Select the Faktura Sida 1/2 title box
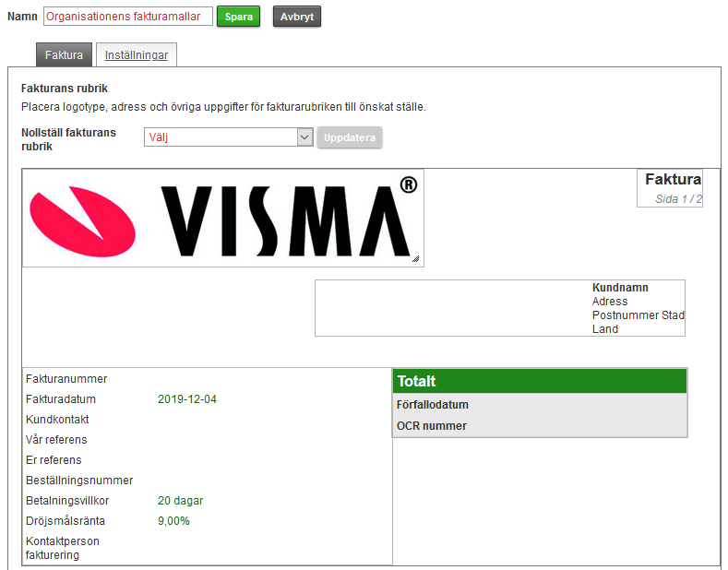728x570 pixels. pyautogui.click(x=670, y=188)
